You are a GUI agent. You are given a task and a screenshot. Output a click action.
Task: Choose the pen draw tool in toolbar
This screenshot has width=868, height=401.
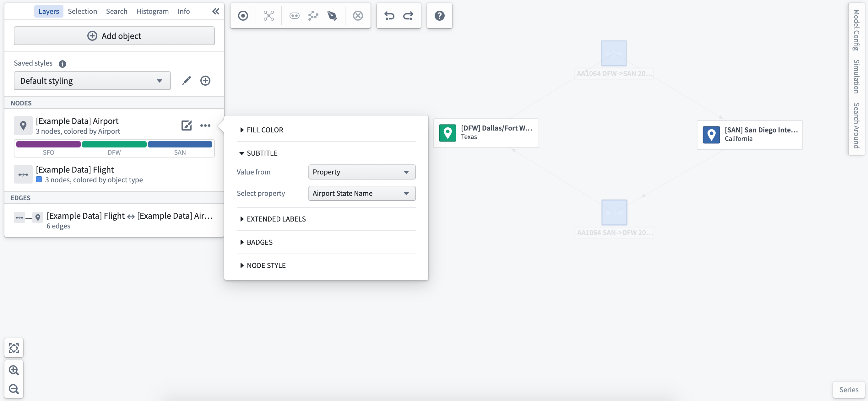(x=332, y=15)
